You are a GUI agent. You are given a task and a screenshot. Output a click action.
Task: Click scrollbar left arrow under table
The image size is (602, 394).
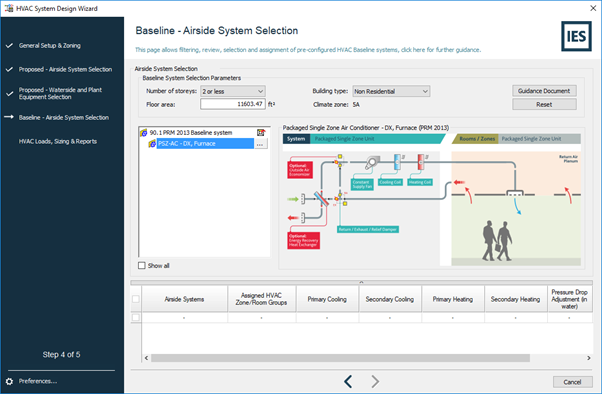[146, 358]
